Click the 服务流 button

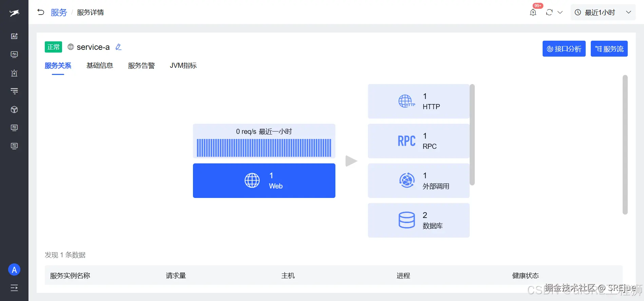tap(609, 49)
